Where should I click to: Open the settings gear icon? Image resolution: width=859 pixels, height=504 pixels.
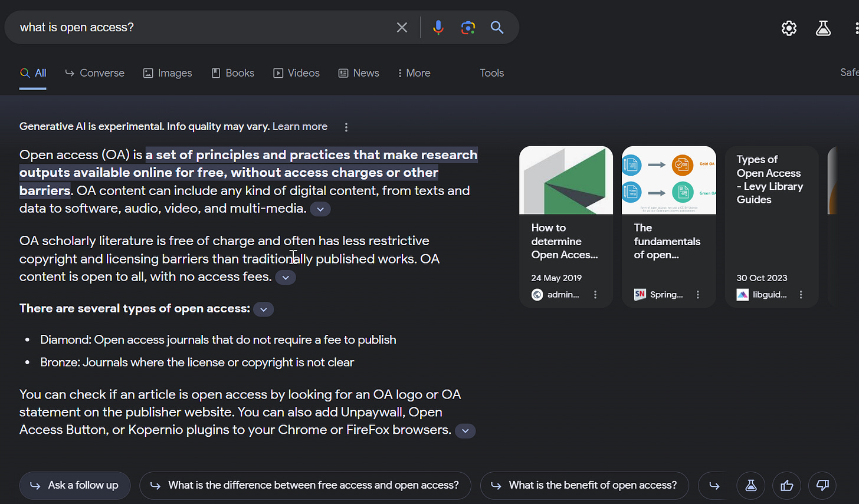(789, 28)
